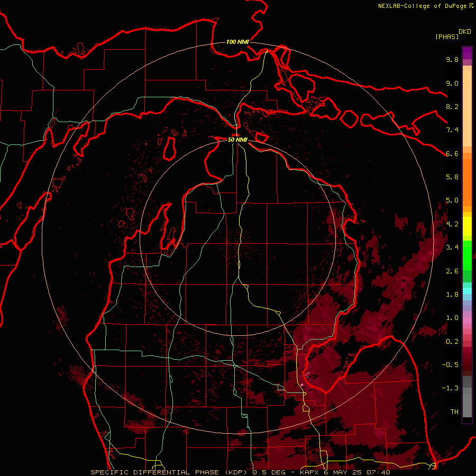476x476 pixels.
Task: Click the 6.6 scale label
Action: tap(452, 153)
